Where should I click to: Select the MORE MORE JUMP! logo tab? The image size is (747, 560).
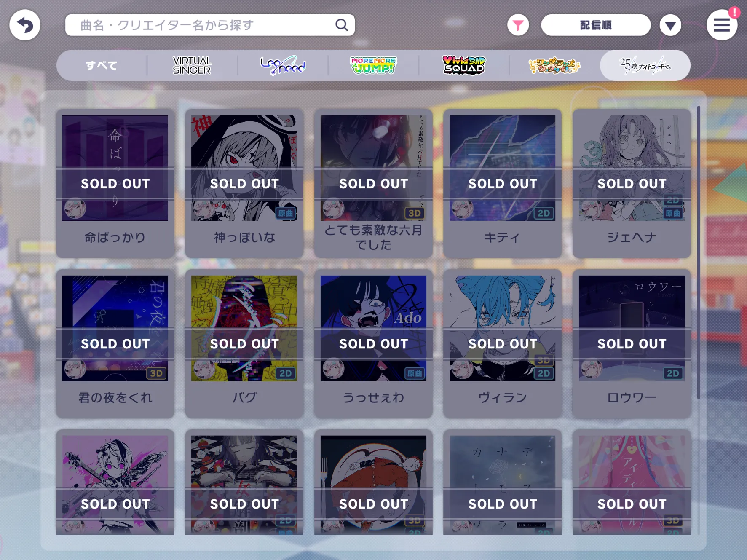[x=373, y=65]
